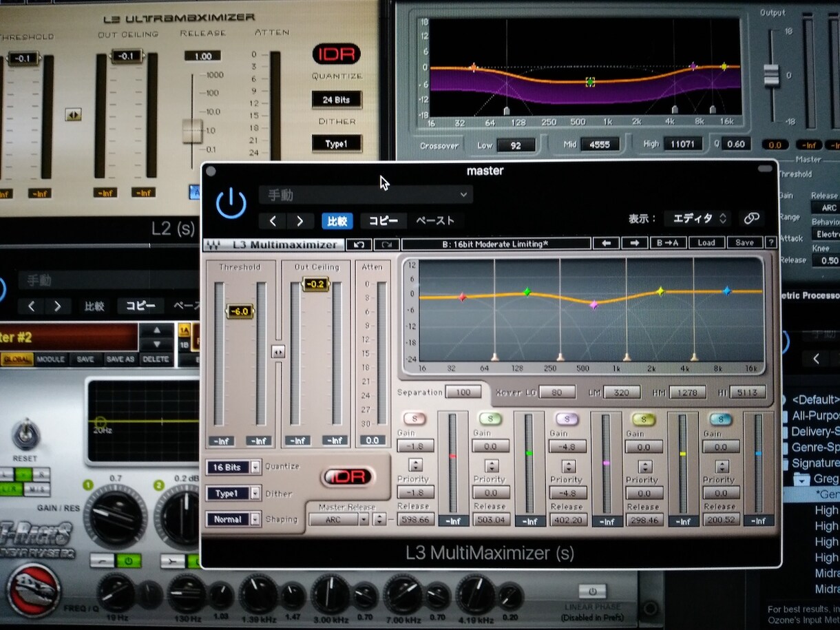Viewport: 840px width, 630px height.
Task: Click the L3 next preset right arrow
Action: coord(634,243)
